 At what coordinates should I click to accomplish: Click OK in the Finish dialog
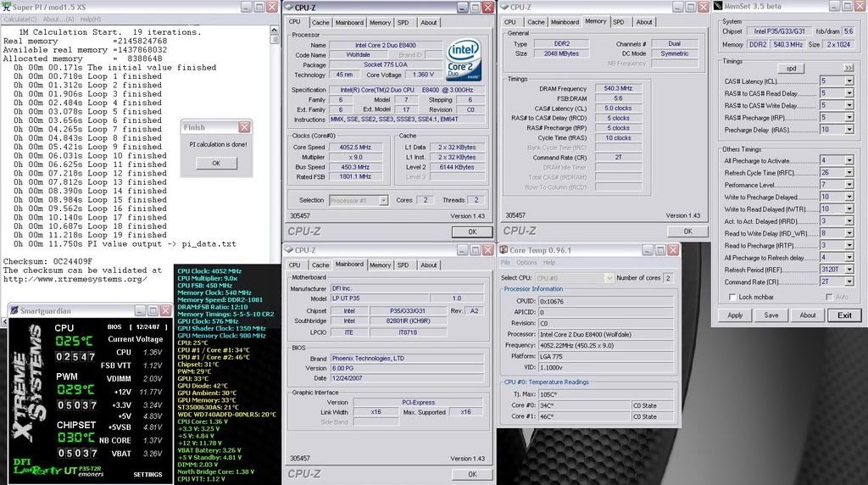point(216,164)
